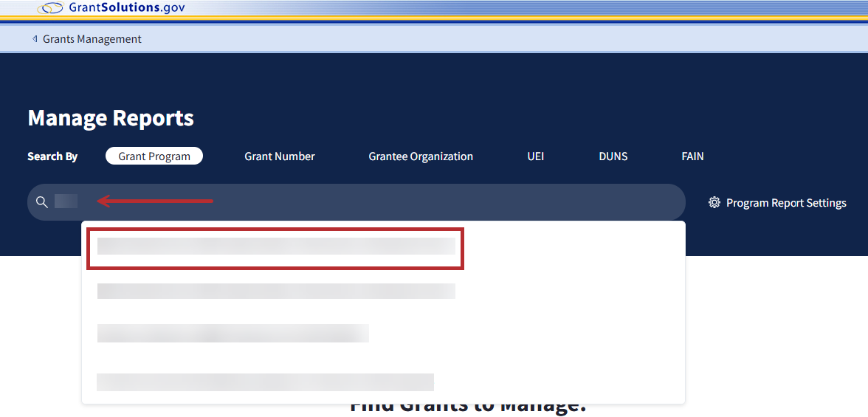Click the GrantSolutions.gov swirl logo icon
This screenshot has height=417, width=868.
pos(51,8)
